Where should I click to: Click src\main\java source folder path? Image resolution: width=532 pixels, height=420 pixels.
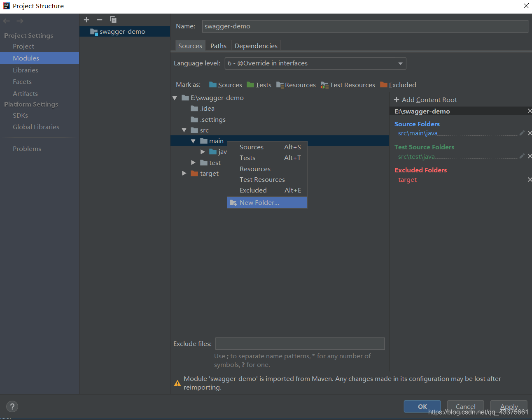click(418, 133)
